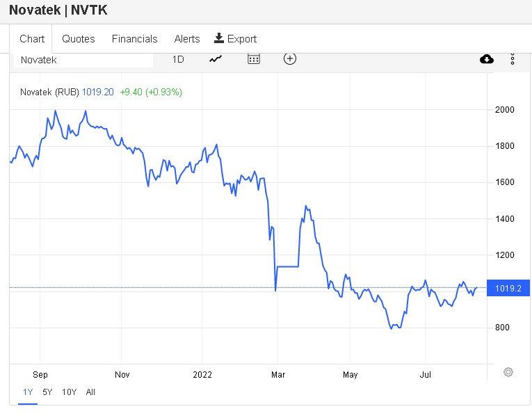Viewport: 532px width, 418px height.
Task: Select the 1Y time range
Action: coord(29,392)
